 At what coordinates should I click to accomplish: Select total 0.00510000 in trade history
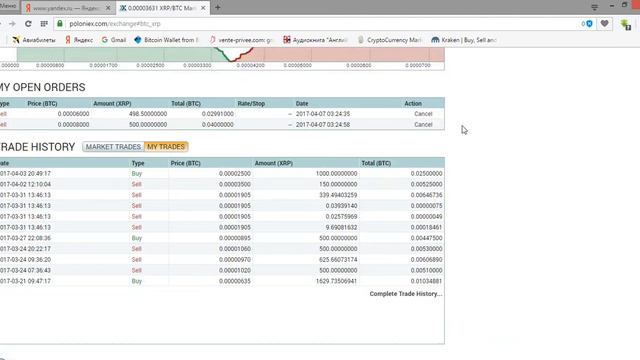tap(427, 270)
